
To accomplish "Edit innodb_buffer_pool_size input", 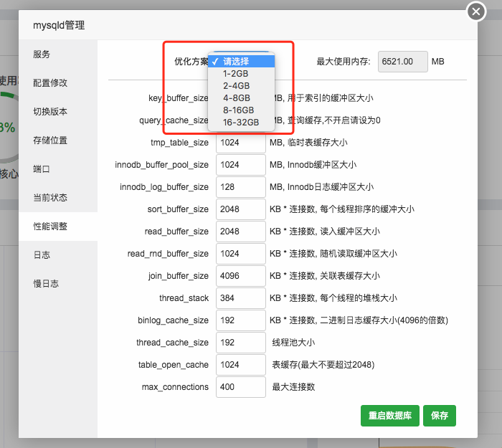I will 241,165.
